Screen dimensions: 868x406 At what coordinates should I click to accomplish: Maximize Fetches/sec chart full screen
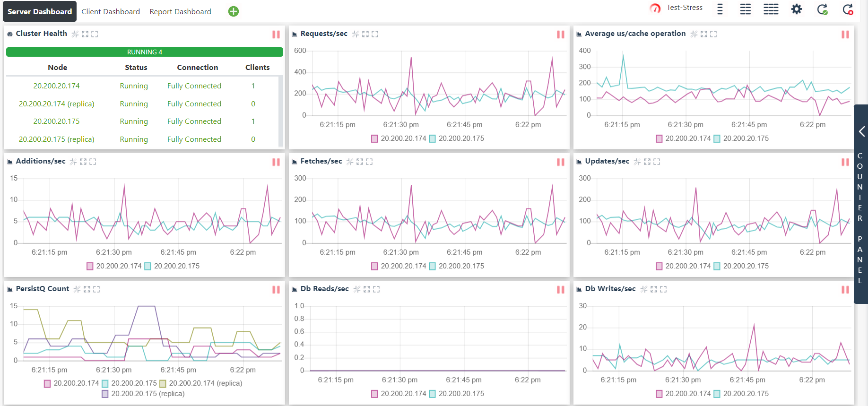click(369, 162)
